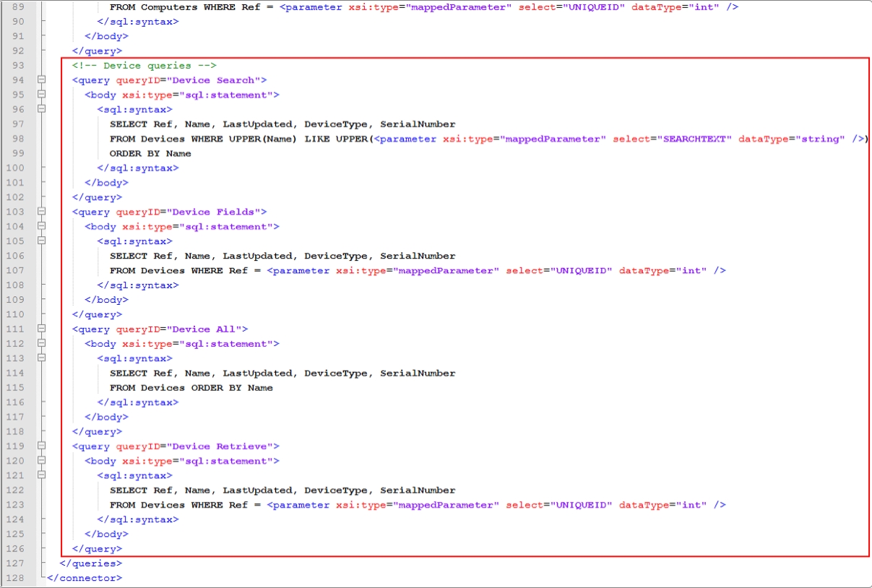
Task: Click the closing queries tag
Action: [x=91, y=563]
